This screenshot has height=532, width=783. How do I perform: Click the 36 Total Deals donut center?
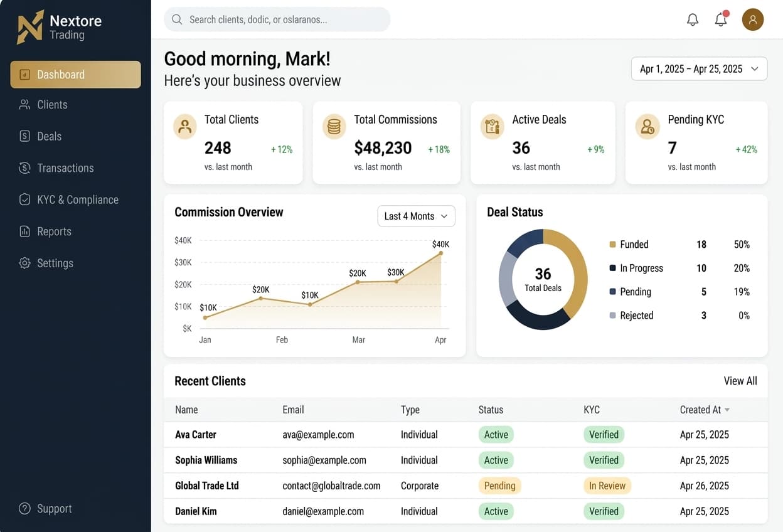[x=543, y=279]
